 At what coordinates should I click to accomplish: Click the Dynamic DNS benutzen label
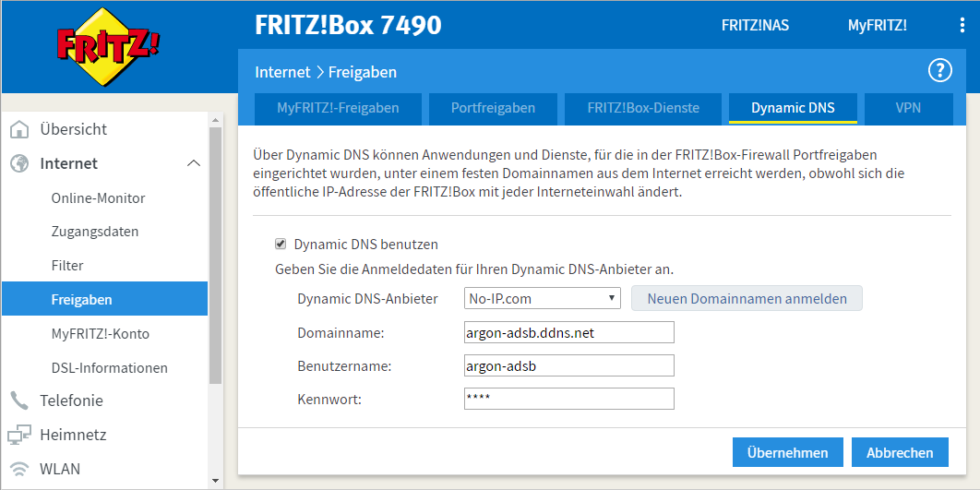[x=366, y=244]
